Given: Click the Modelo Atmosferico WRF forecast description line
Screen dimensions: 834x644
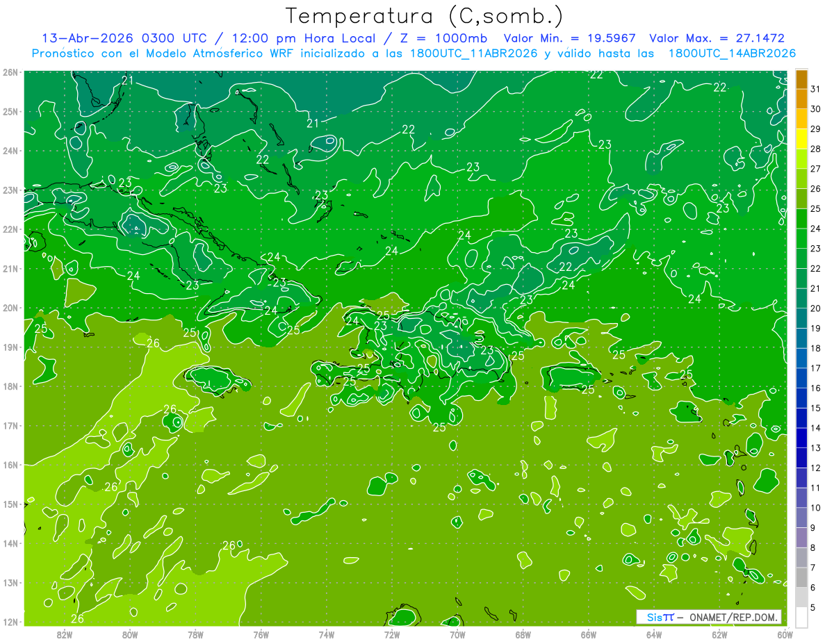Looking at the screenshot, I should [414, 53].
